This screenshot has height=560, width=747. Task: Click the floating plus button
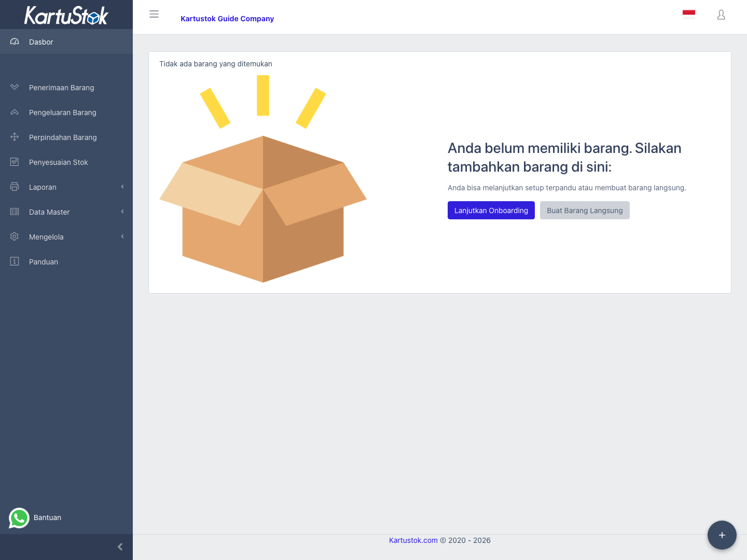[x=722, y=535]
